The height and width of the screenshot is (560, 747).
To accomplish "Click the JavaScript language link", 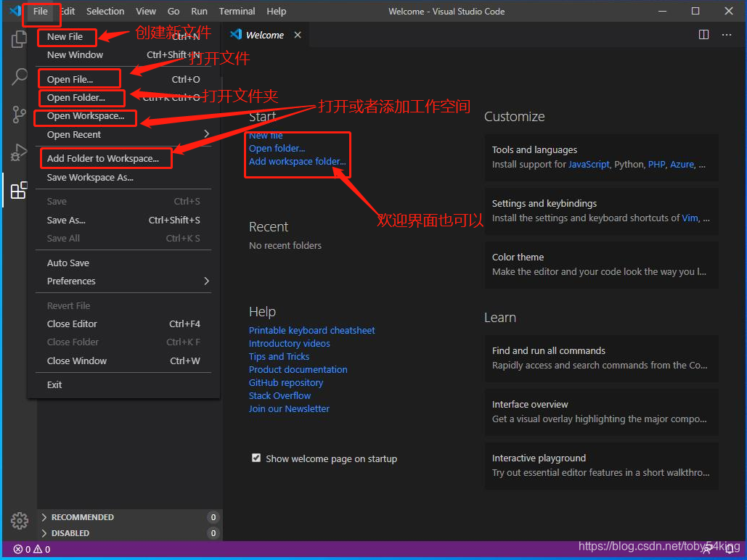I will point(589,164).
